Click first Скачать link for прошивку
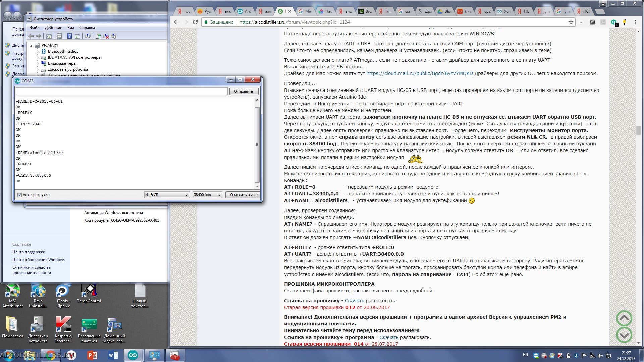The width and height of the screenshot is (644, 362). coord(355,301)
